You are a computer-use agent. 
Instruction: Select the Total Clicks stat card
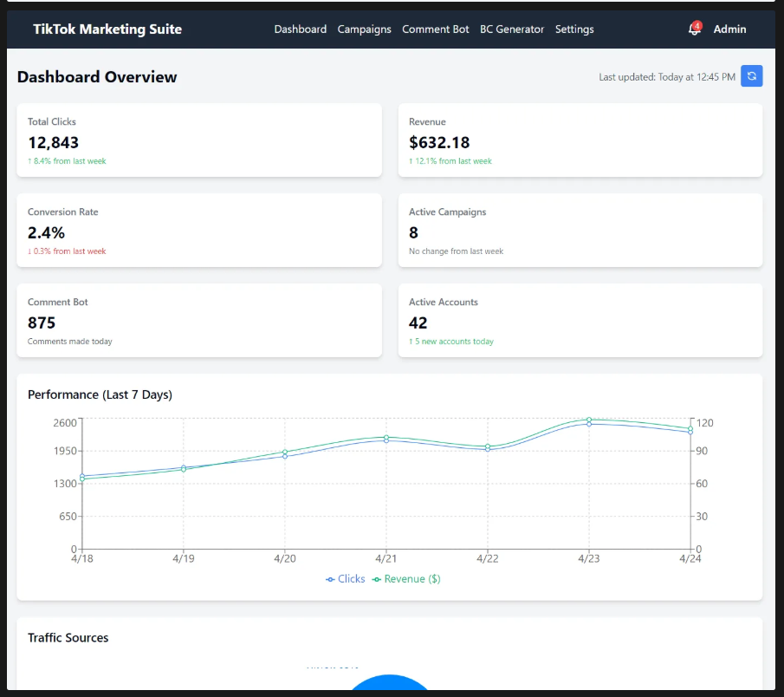click(x=199, y=140)
